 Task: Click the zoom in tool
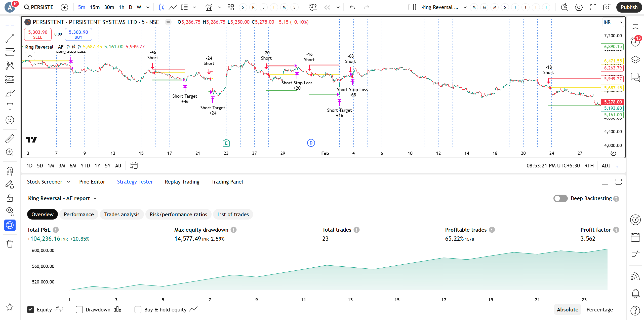pyautogui.click(x=10, y=152)
